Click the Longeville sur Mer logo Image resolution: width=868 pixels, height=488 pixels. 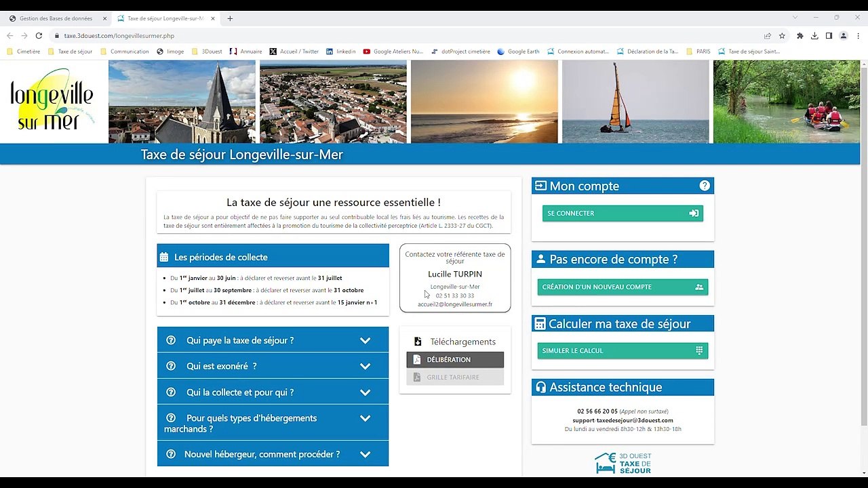click(x=53, y=102)
